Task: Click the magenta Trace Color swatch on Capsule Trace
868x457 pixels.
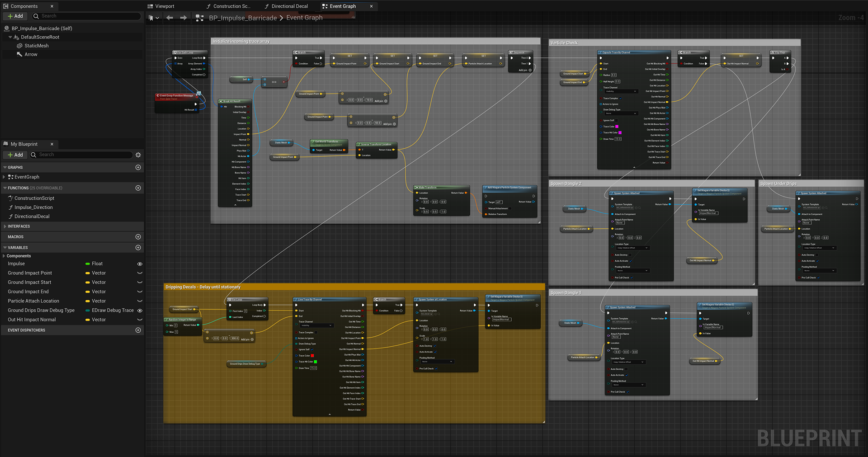Action: tap(617, 127)
